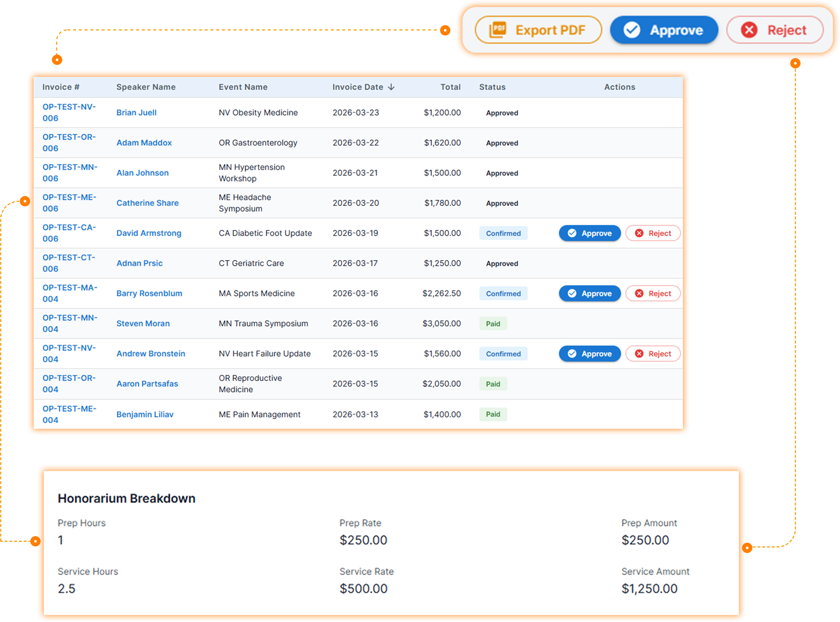Click the Total column header

click(x=450, y=87)
